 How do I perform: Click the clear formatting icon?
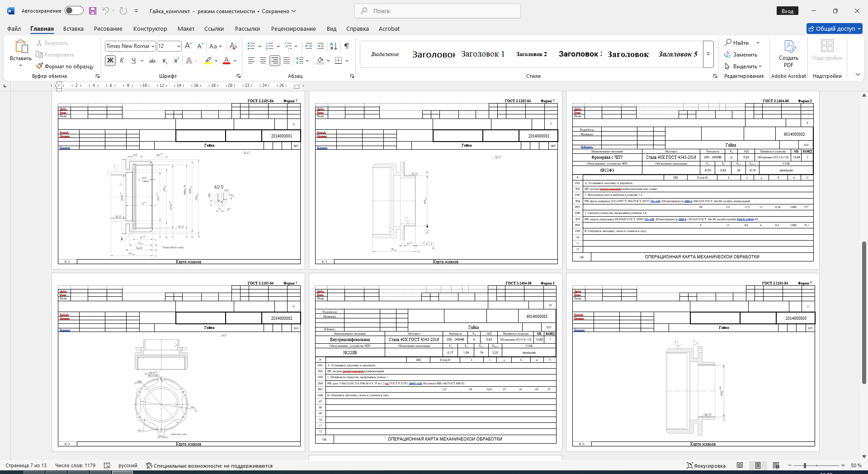pos(233,46)
